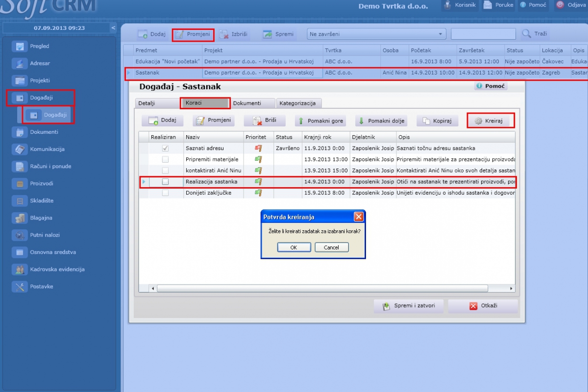Switch to the Kategorizacija tab
The width and height of the screenshot is (588, 392).
point(299,103)
